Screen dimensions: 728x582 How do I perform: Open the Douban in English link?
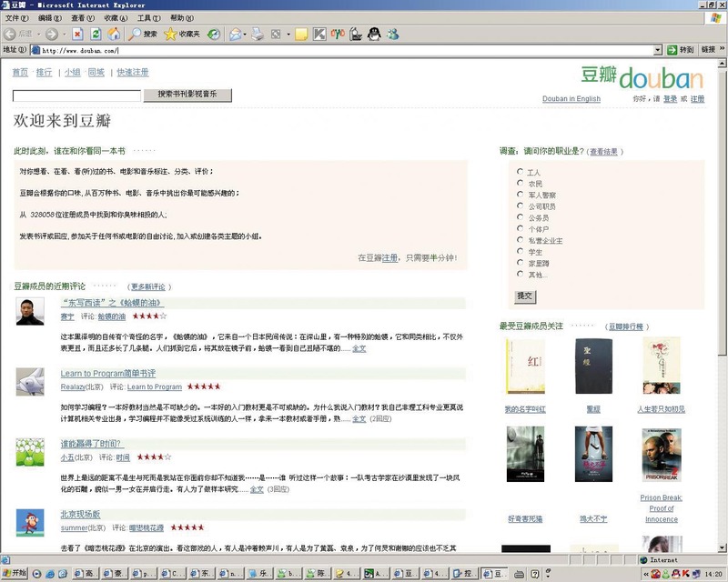coord(571,99)
